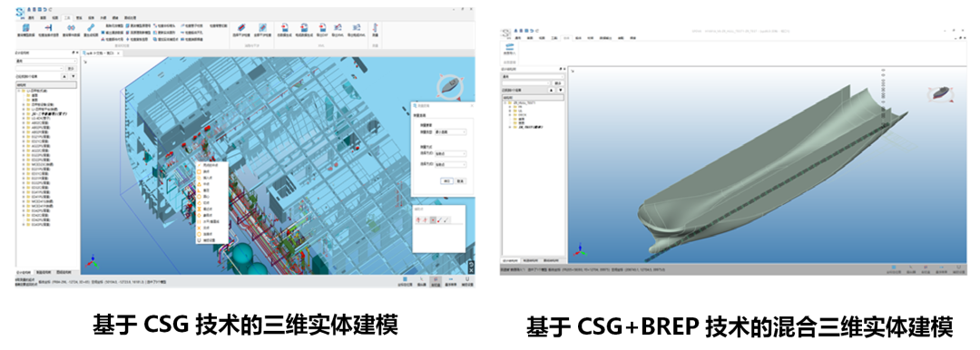The width and height of the screenshot is (980, 350).
Task: Choose X-shaped intersection snap in context menu
Action: coord(211,228)
